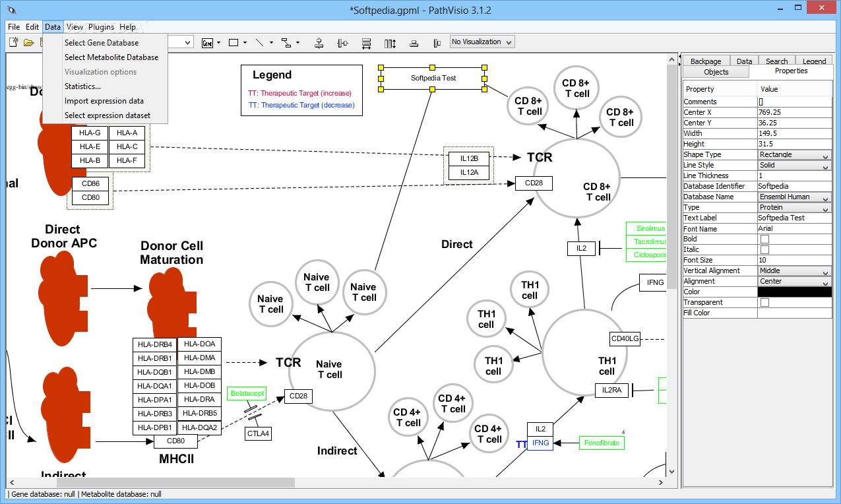
Task: Select the CTLA4 gene node
Action: 258,433
